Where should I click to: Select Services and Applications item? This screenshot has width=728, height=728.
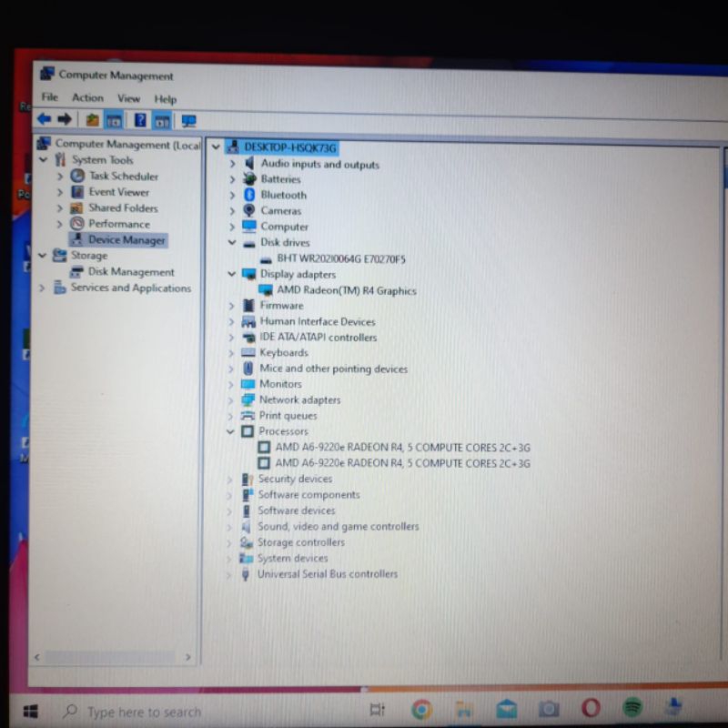[131, 288]
